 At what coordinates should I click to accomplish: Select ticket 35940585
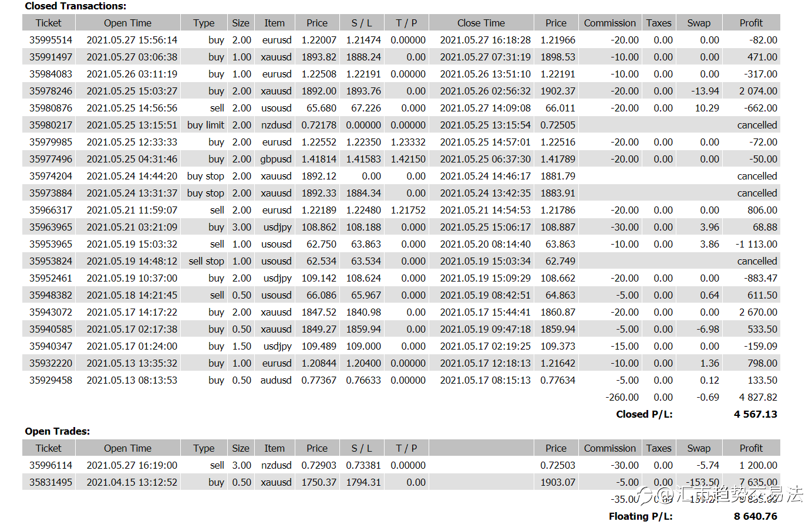[51, 329]
